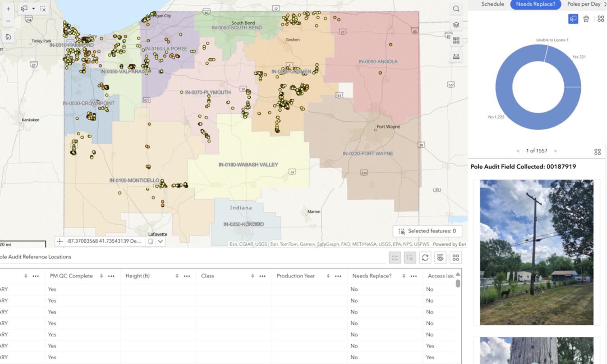Go to next pole audit record
607x364 pixels.
point(555,151)
